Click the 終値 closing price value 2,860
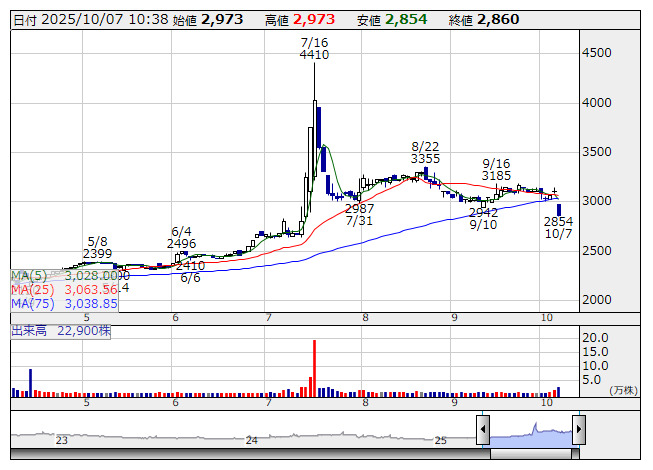The height and width of the screenshot is (470, 653). (498, 19)
